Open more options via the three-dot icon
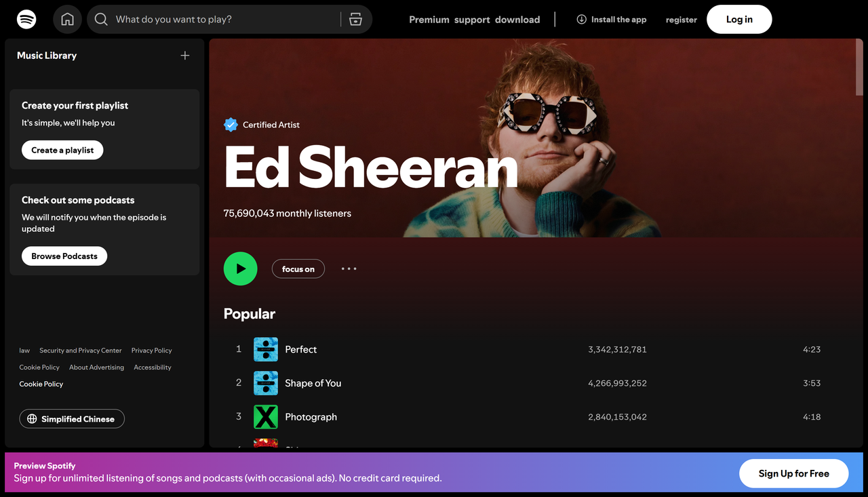Viewport: 868px width, 497px height. 349,269
